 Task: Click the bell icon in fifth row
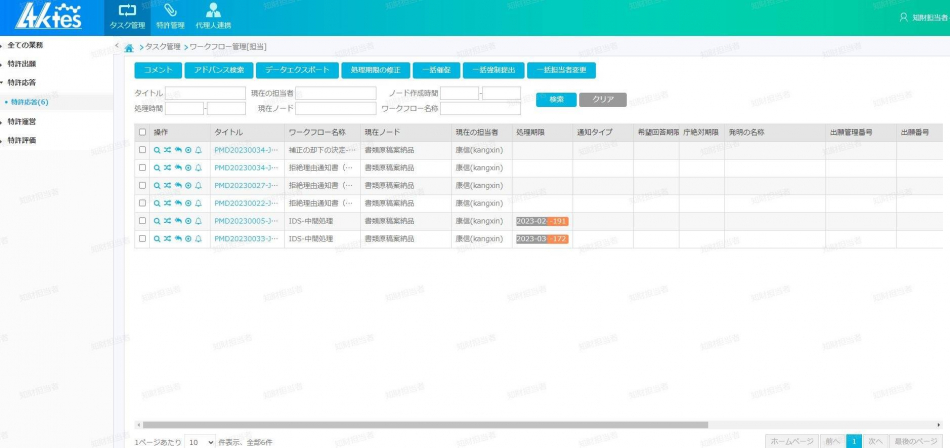198,221
